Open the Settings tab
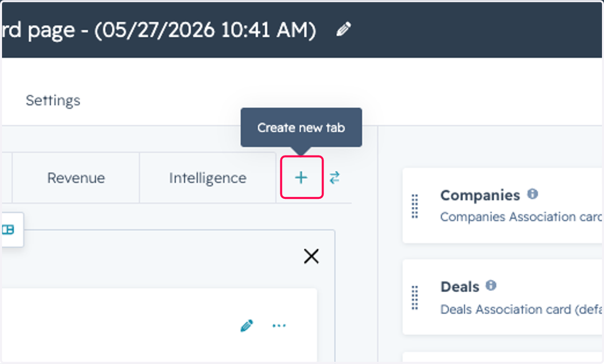604x364 pixels. click(x=53, y=100)
